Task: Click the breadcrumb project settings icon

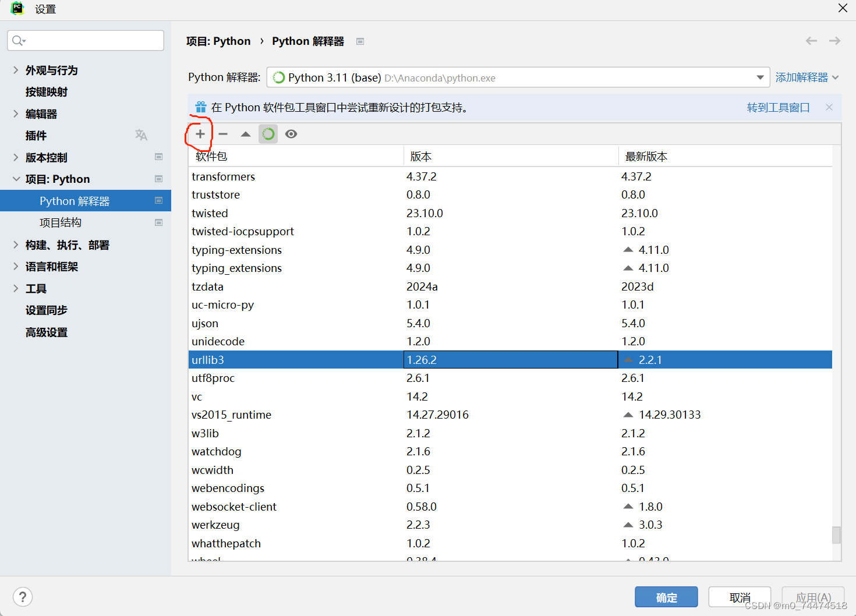Action: (x=360, y=41)
